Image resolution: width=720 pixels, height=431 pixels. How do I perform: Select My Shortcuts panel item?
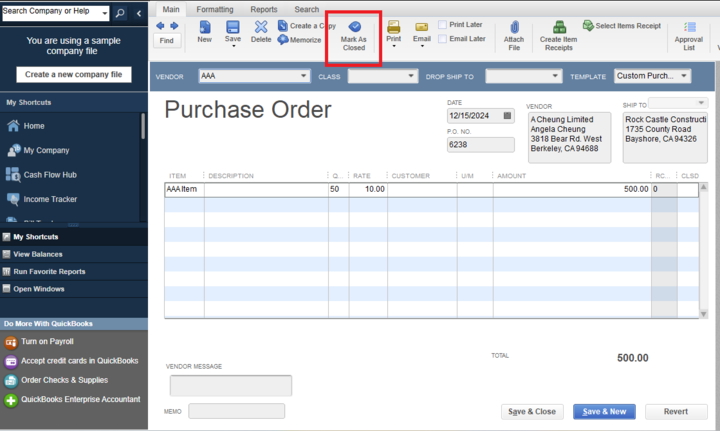[x=73, y=237]
